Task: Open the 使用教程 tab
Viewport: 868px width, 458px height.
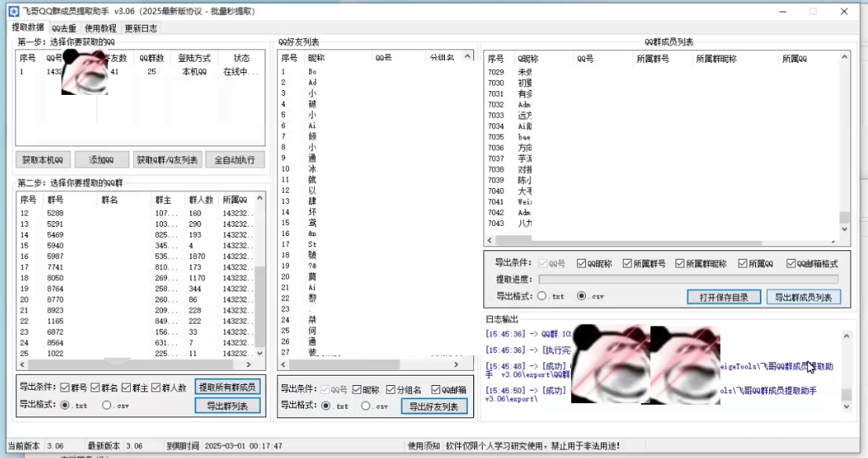Action: click(x=100, y=28)
